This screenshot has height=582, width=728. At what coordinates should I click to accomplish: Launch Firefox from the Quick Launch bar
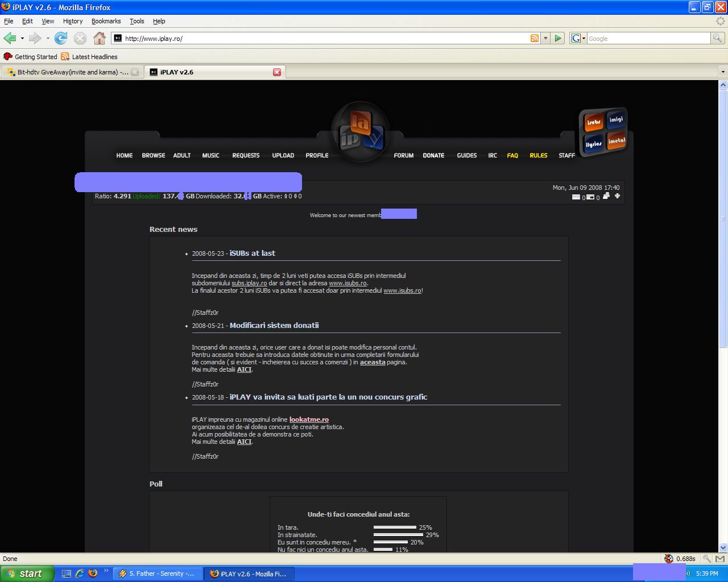[93, 573]
